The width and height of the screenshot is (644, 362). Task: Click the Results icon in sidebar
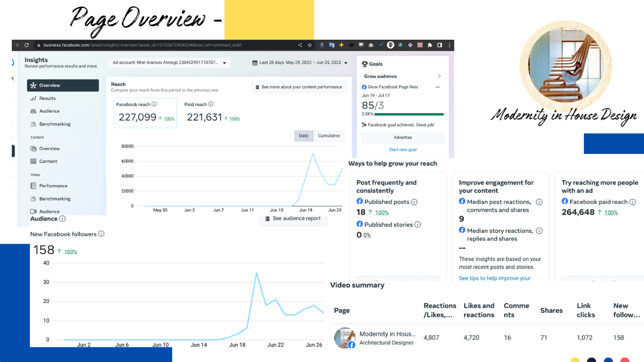[33, 98]
